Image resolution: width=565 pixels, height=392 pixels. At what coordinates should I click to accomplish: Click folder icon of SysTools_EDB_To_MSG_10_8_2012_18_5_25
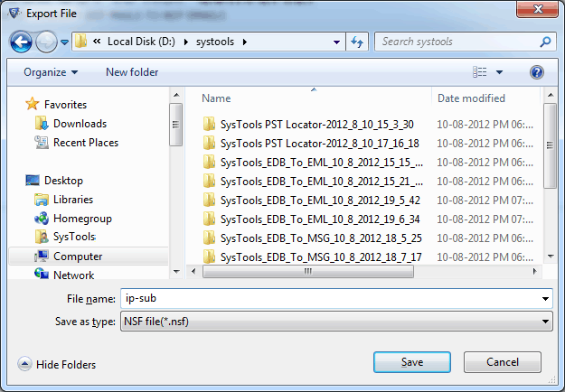(209, 238)
